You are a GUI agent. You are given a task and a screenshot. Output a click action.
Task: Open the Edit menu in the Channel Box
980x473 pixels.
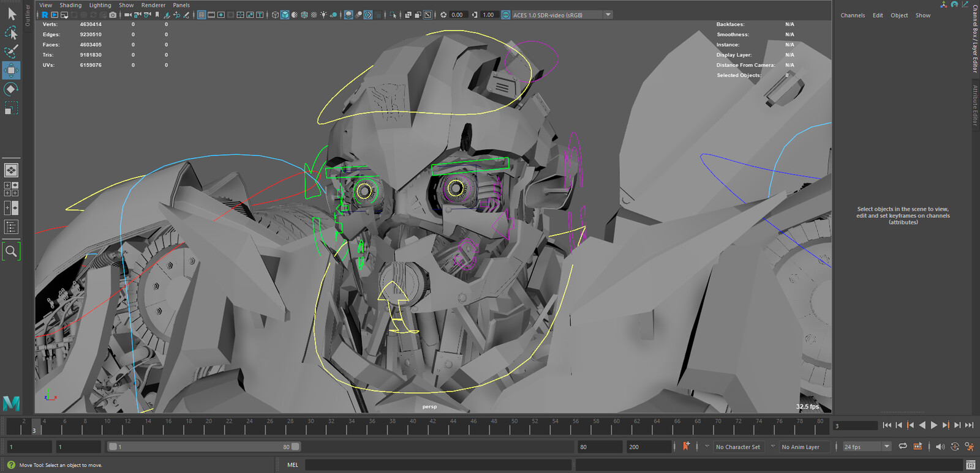coord(878,15)
